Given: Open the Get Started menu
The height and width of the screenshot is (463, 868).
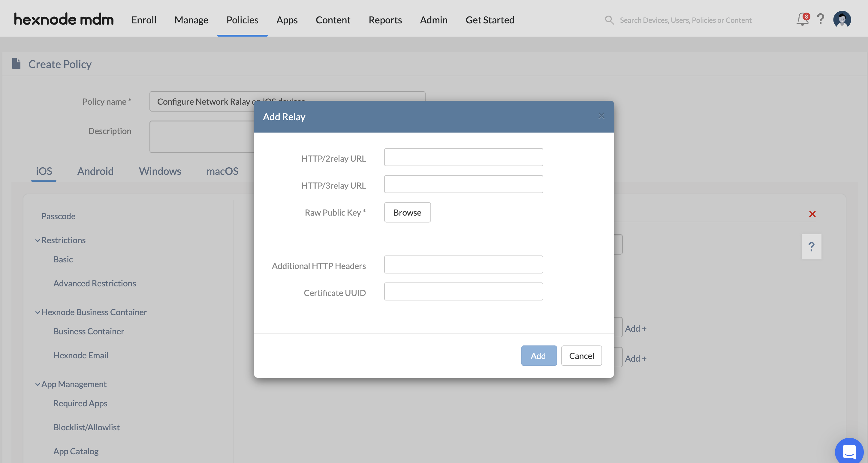Looking at the screenshot, I should (490, 19).
